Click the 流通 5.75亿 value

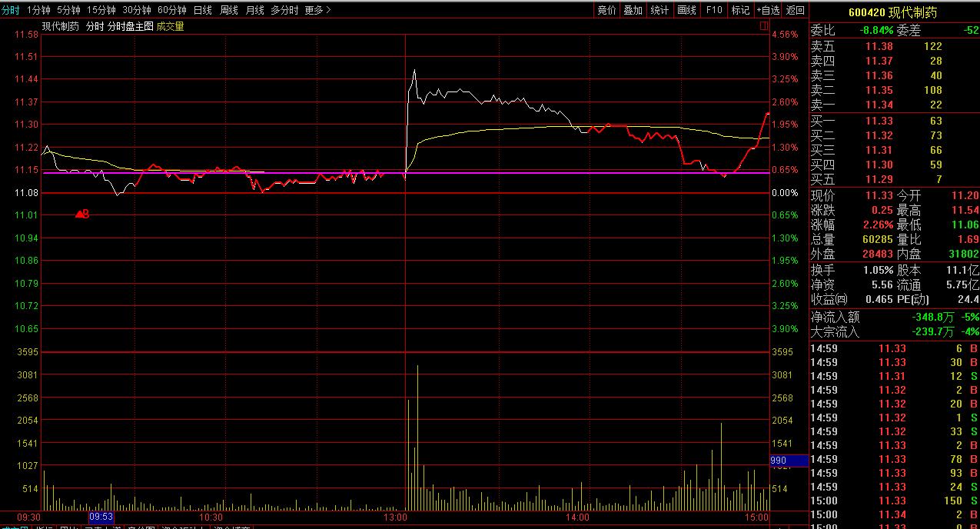tap(962, 284)
